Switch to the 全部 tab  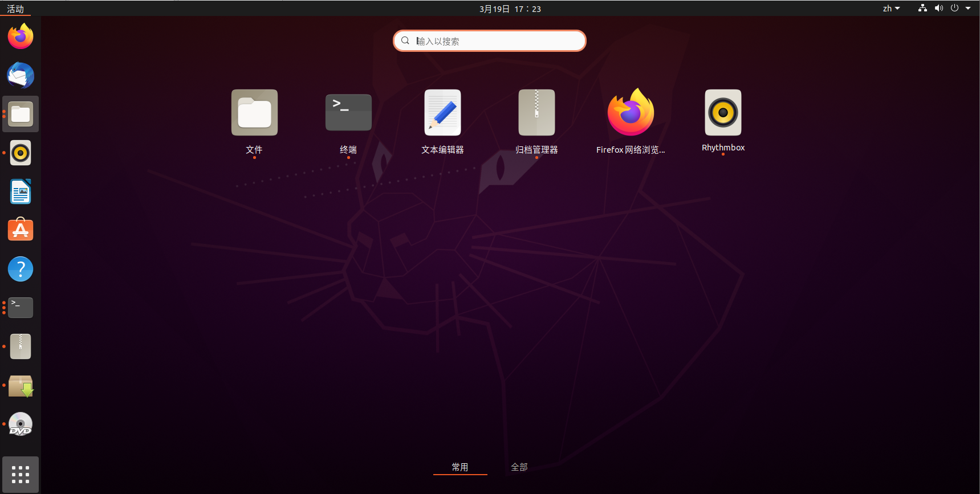(x=519, y=467)
